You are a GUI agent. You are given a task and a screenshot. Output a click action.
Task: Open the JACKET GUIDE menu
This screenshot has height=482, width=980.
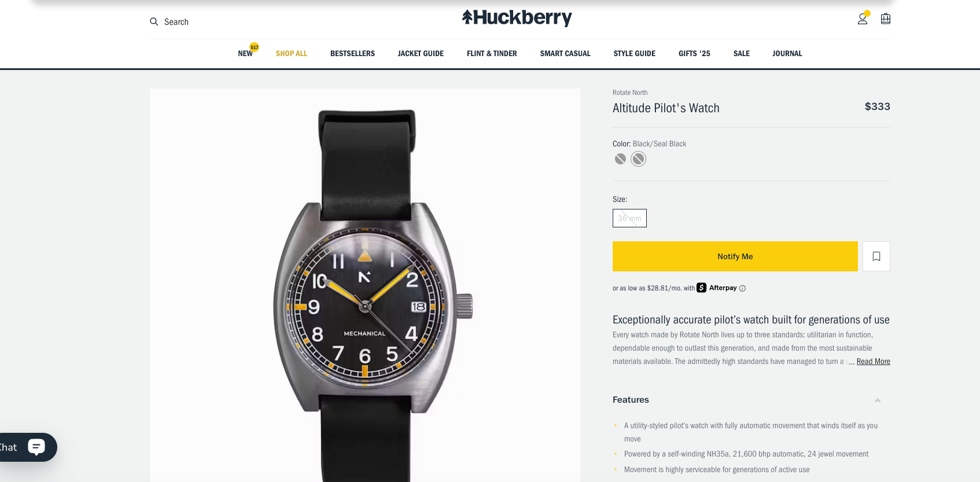click(421, 53)
